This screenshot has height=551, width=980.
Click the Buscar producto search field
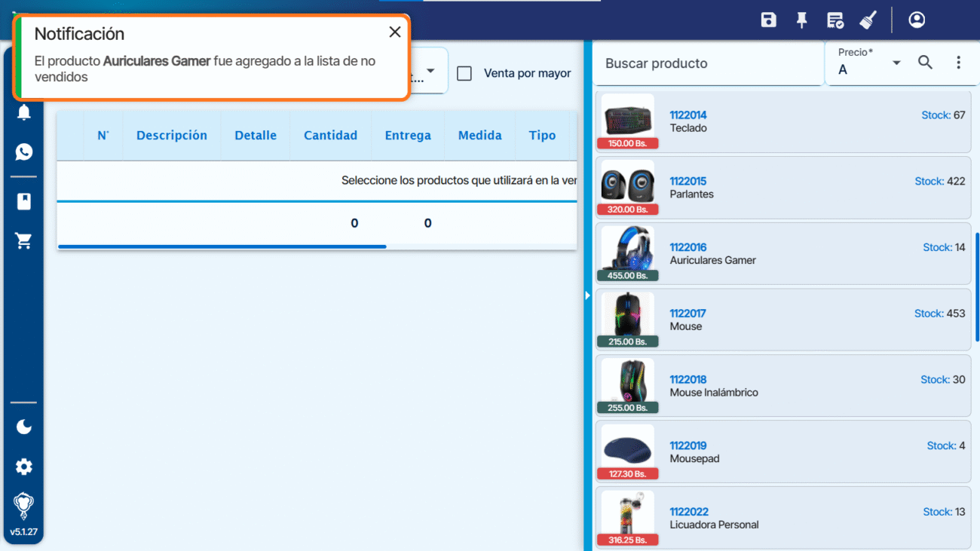pyautogui.click(x=707, y=64)
